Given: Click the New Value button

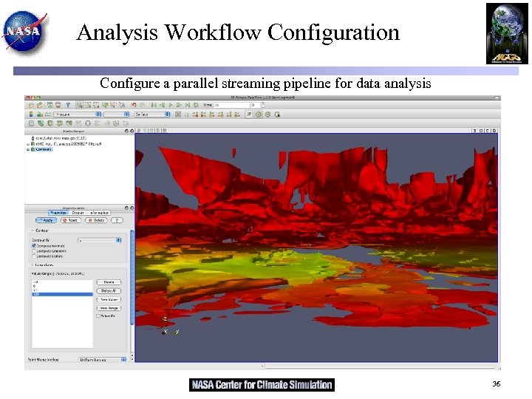Looking at the screenshot, I should click(109, 299).
